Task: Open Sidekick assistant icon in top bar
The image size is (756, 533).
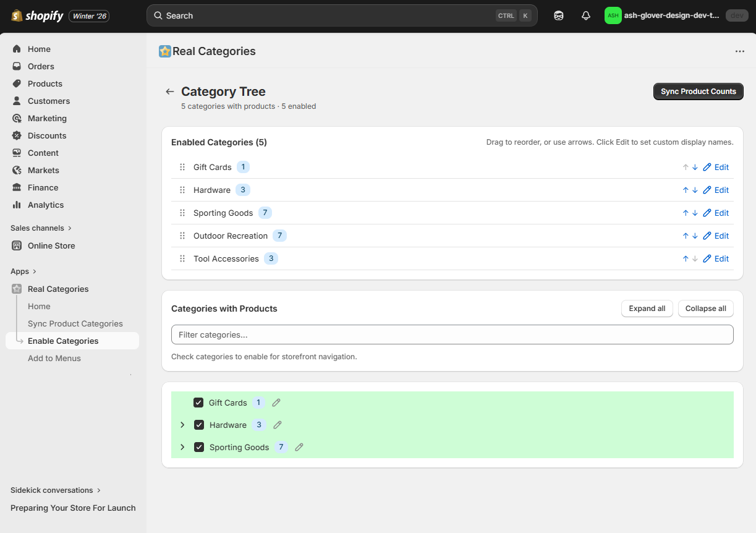Action: pyautogui.click(x=558, y=15)
